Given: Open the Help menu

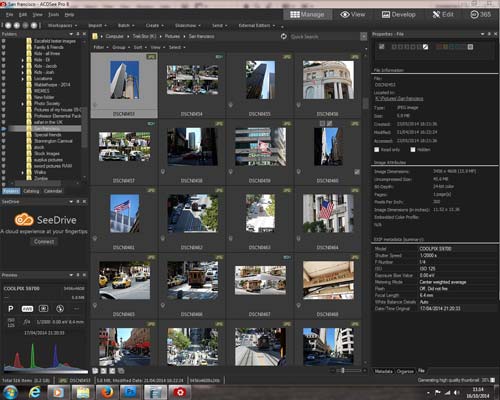Looking at the screenshot, I should 69,15.
